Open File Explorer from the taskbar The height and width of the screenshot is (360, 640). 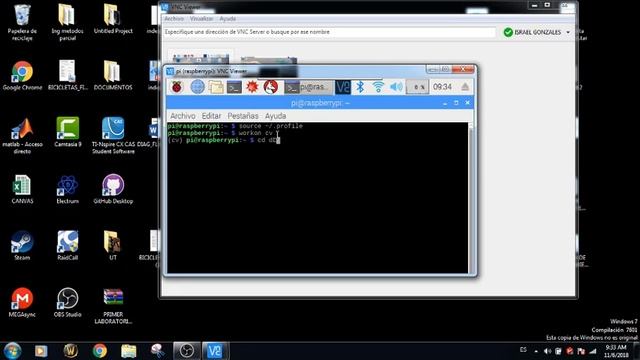point(129,351)
